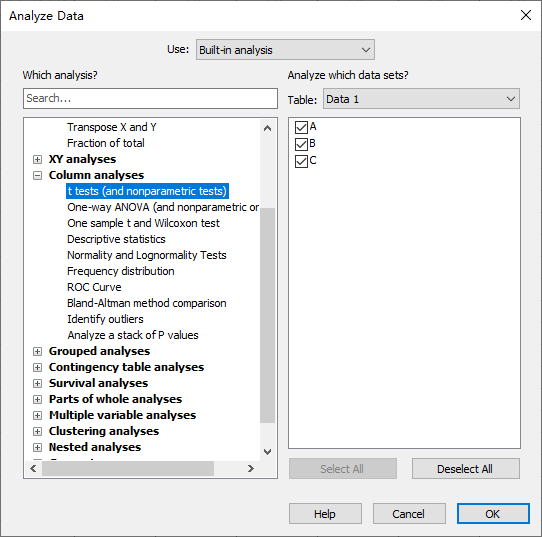
Task: Confirm with the OK button
Action: coord(493,514)
